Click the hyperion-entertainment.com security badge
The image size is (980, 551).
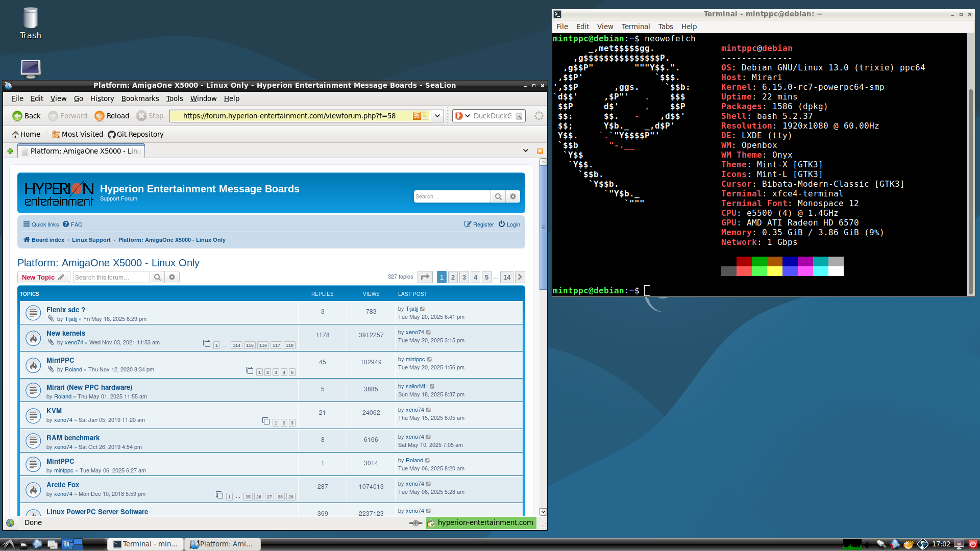(x=481, y=522)
